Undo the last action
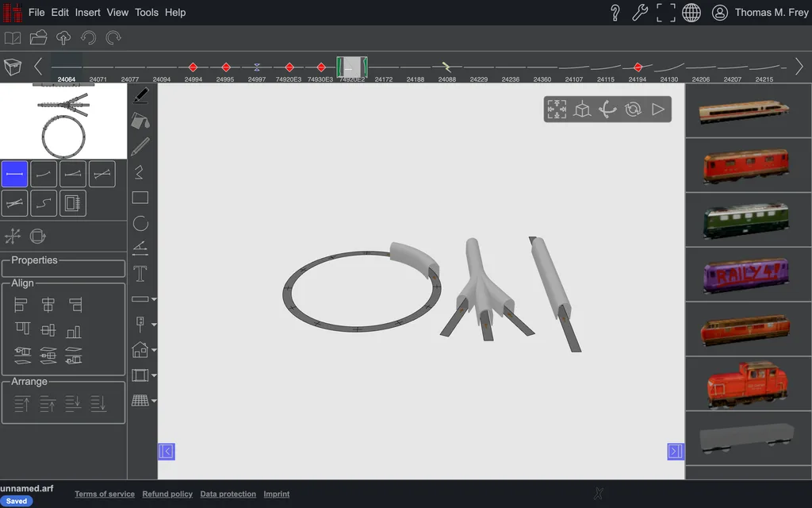Screen dimensions: 812x508 pos(89,38)
